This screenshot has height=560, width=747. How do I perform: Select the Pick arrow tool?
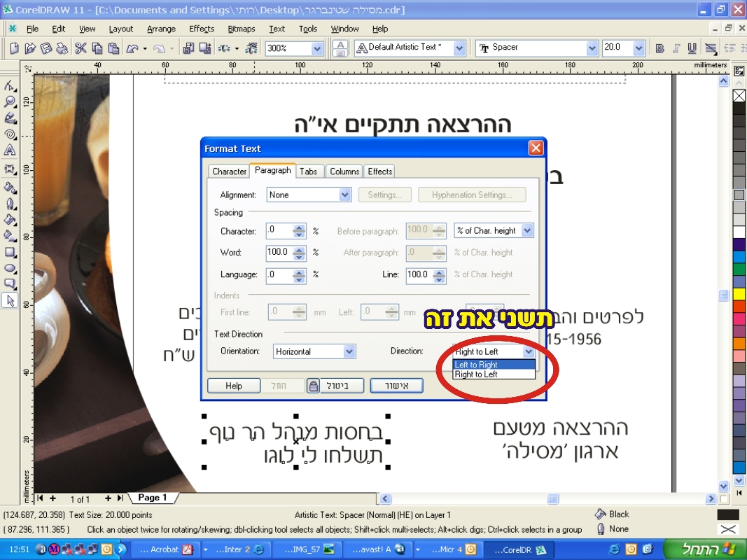[10, 301]
